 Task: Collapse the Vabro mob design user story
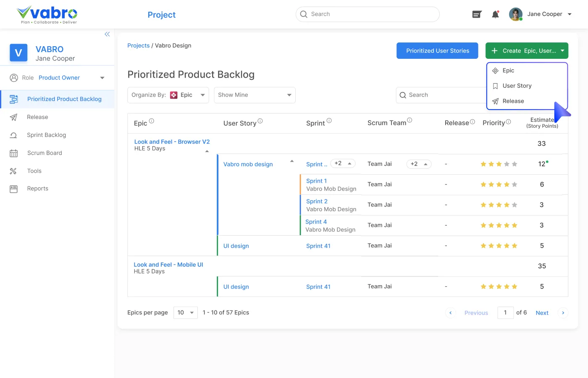click(291, 161)
